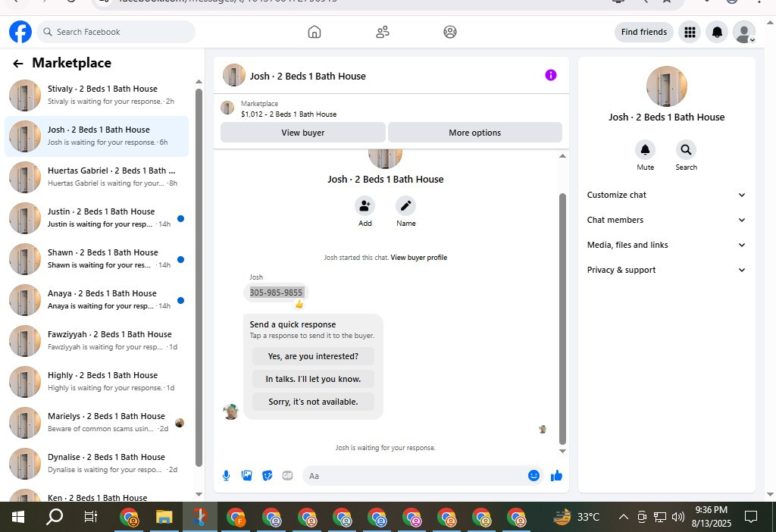Image resolution: width=776 pixels, height=532 pixels.
Task: Open Dynalise 2 Beds 1 Bath House conversation
Action: coord(96,464)
